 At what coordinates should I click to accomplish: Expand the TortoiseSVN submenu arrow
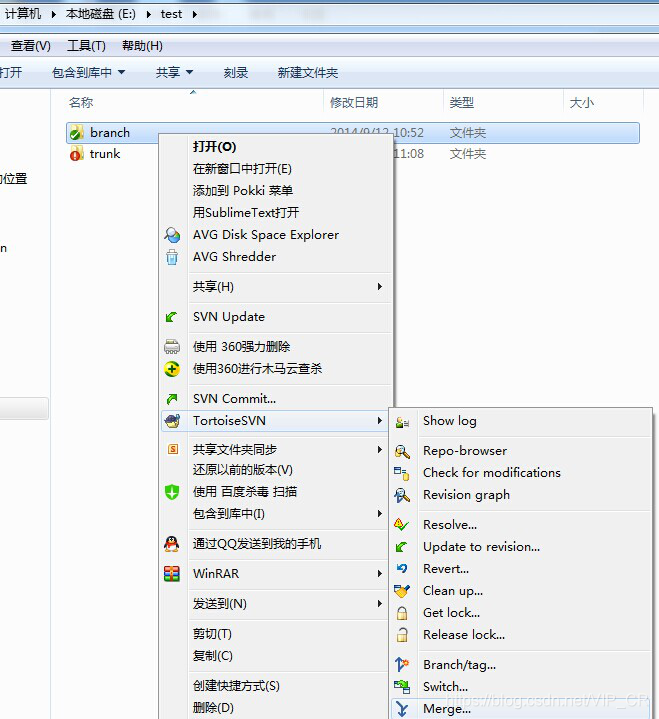tap(379, 420)
